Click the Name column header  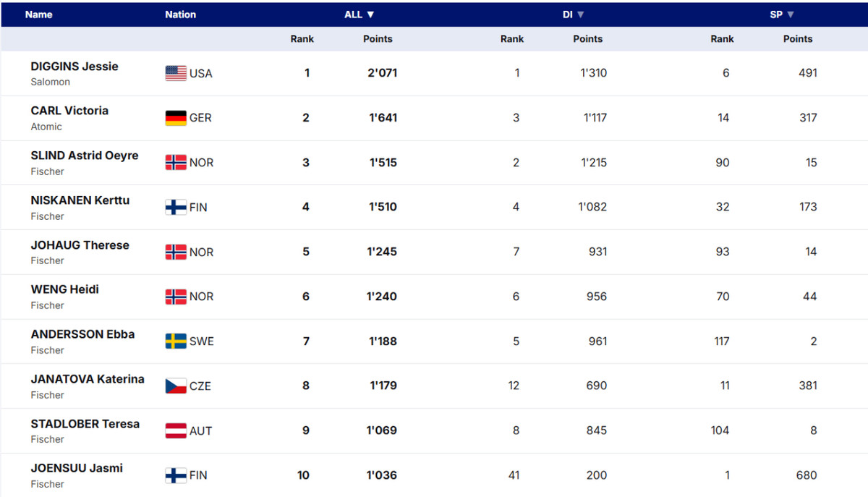pyautogui.click(x=38, y=14)
